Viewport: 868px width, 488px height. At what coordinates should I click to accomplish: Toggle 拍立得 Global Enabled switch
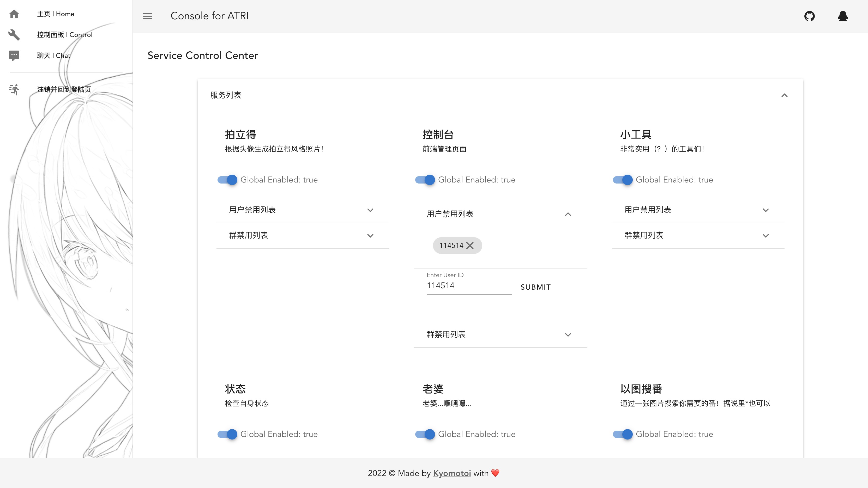click(227, 180)
